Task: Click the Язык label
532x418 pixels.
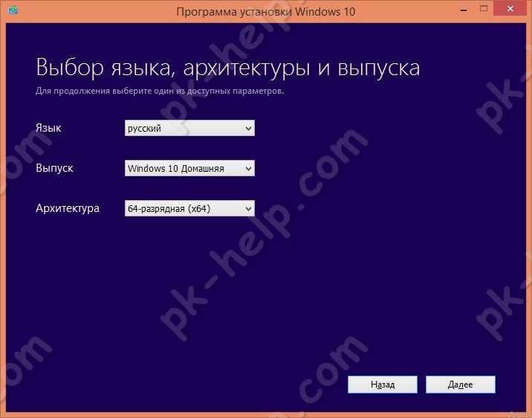Action: 48,128
